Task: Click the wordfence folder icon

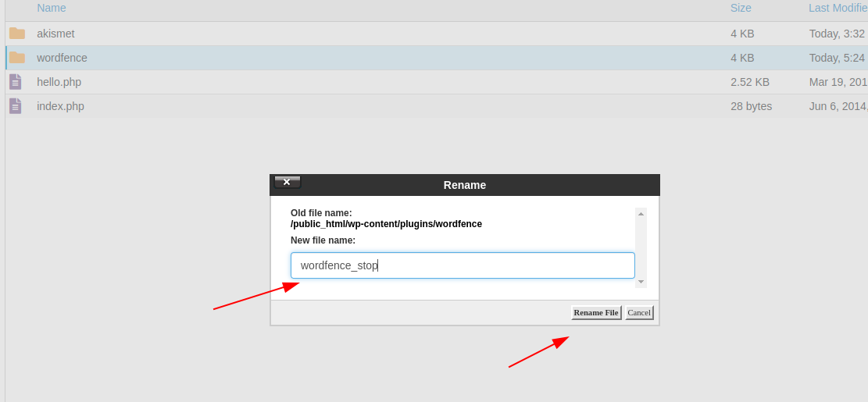Action: [17, 58]
